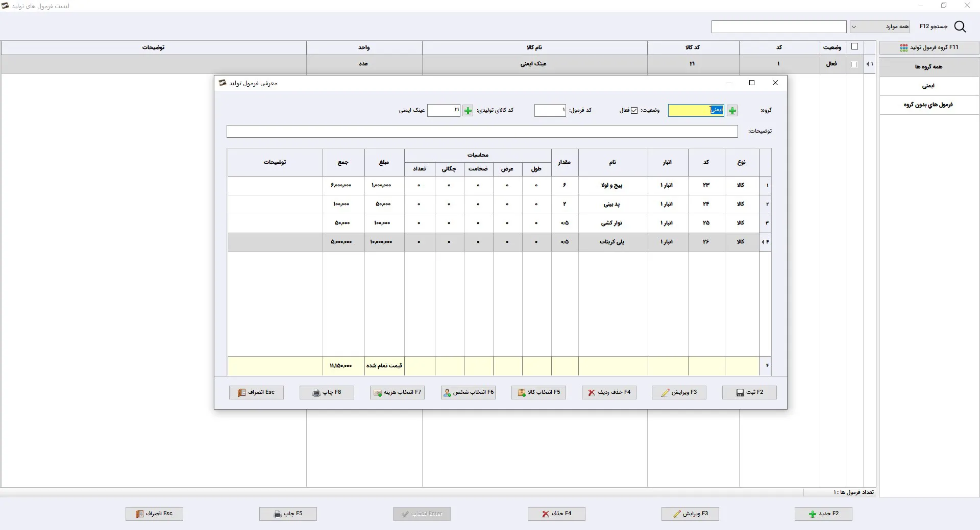Save the formula with the F2 ثبت button
Screen dimensions: 980x530
[x=749, y=392]
